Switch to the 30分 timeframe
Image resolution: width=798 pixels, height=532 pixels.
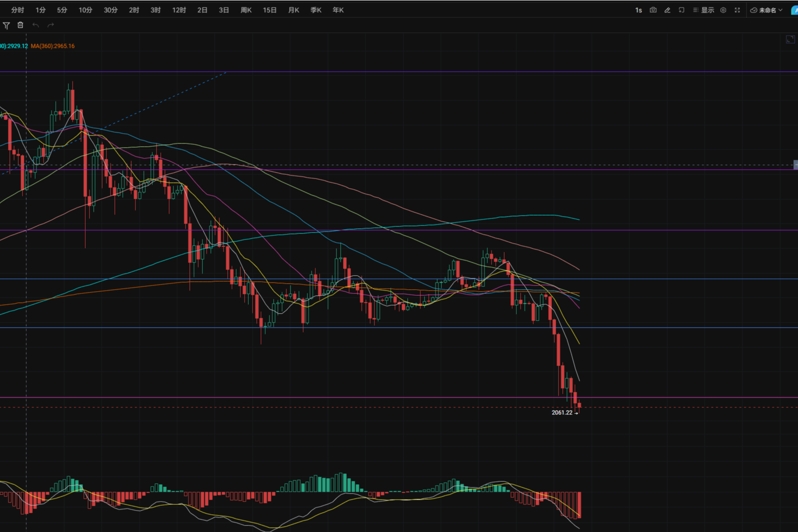click(x=111, y=10)
